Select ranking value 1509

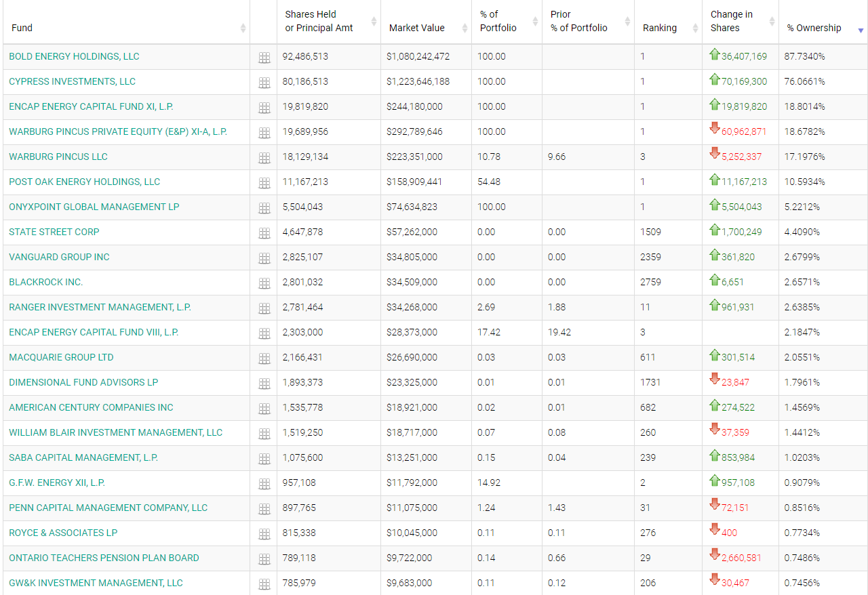[x=650, y=232]
